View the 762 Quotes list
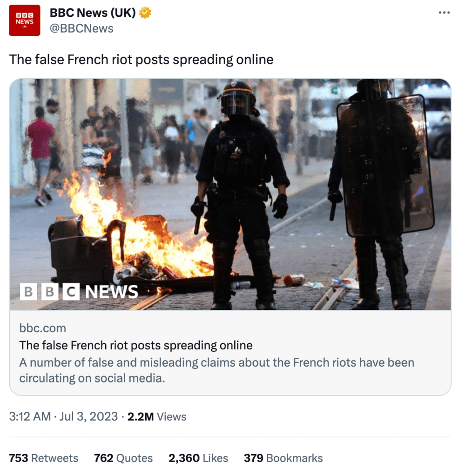Viewport: 459px width, 476px height. pyautogui.click(x=123, y=458)
